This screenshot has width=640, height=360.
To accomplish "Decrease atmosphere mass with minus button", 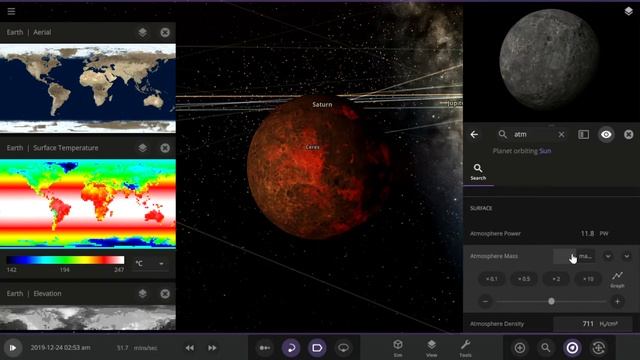I will coord(485,302).
